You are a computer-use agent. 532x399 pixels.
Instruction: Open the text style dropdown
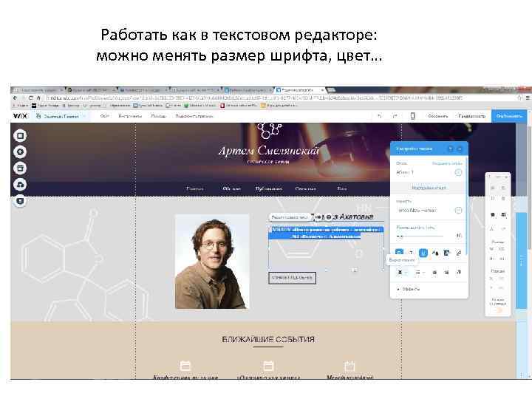click(458, 172)
